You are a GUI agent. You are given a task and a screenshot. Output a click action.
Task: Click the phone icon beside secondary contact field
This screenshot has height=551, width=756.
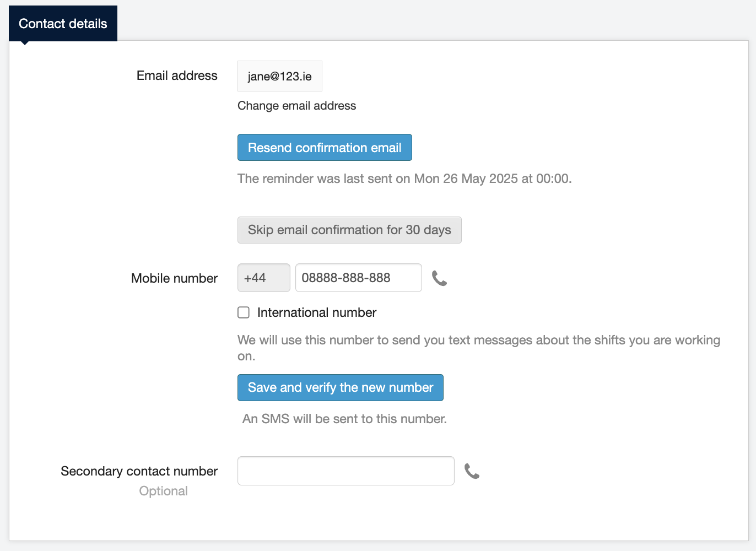(x=472, y=471)
